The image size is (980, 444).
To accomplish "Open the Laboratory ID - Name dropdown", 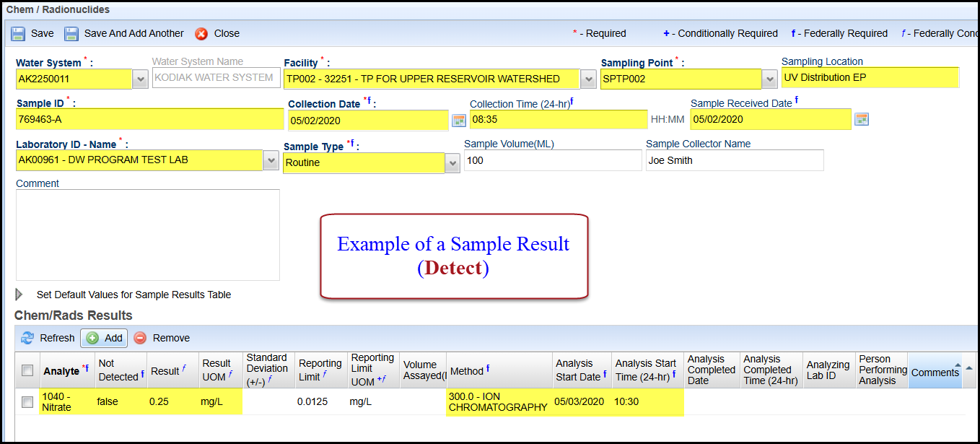I will point(271,160).
